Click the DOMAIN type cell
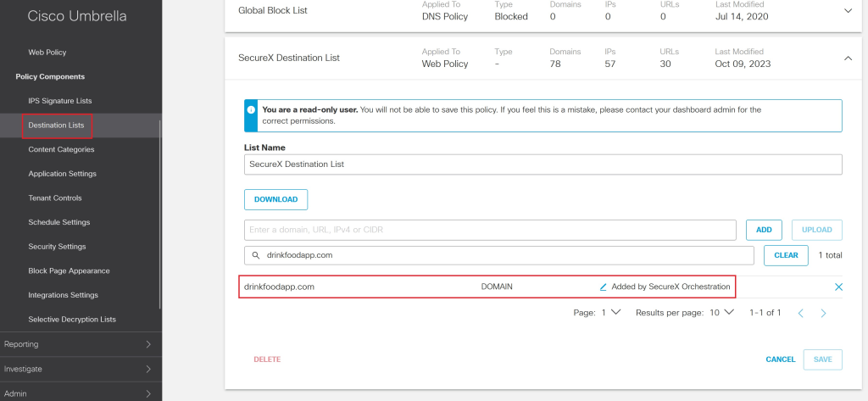Viewport: 868px width, 401px height. pos(497,287)
